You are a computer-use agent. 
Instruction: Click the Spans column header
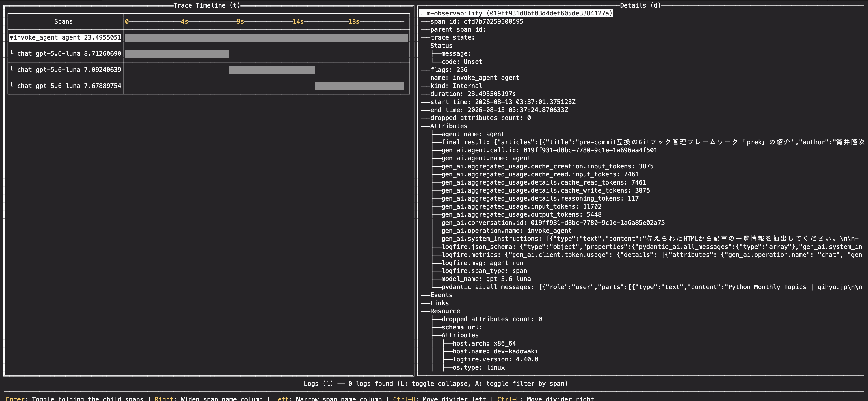(x=63, y=22)
